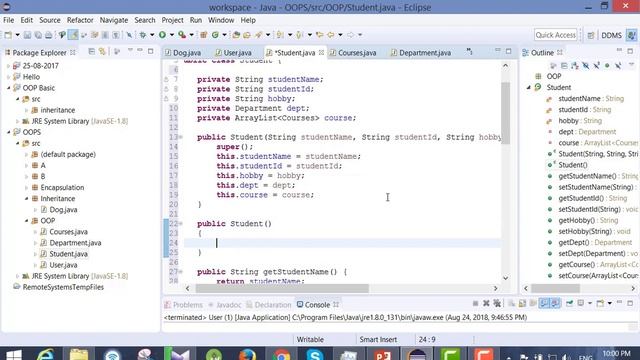Expand the Encapsulation package

[27, 188]
